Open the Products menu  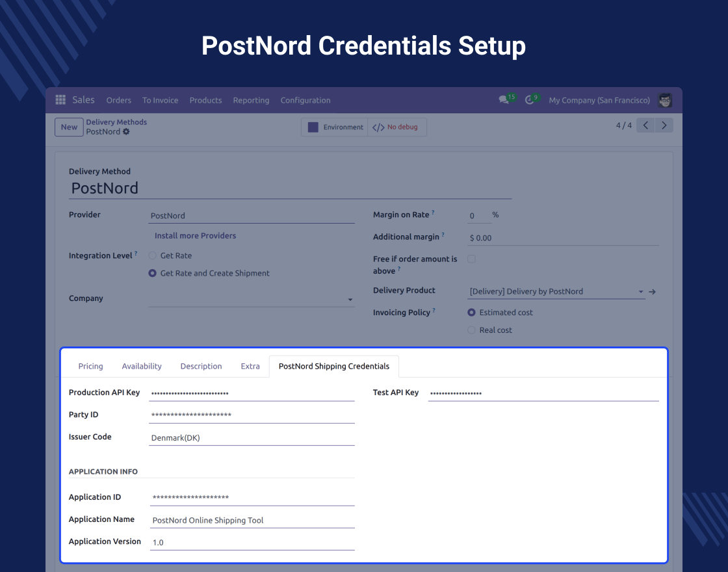tap(205, 100)
